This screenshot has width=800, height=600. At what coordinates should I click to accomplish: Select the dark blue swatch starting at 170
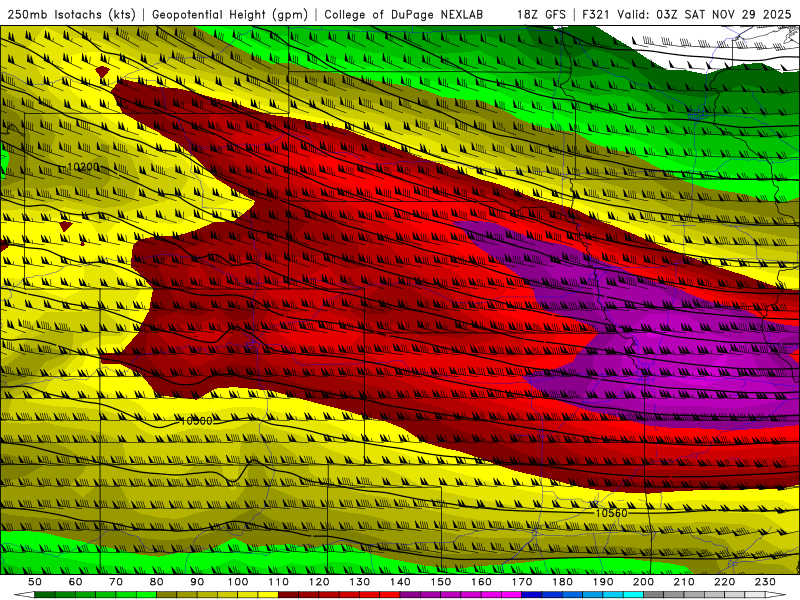point(532,595)
